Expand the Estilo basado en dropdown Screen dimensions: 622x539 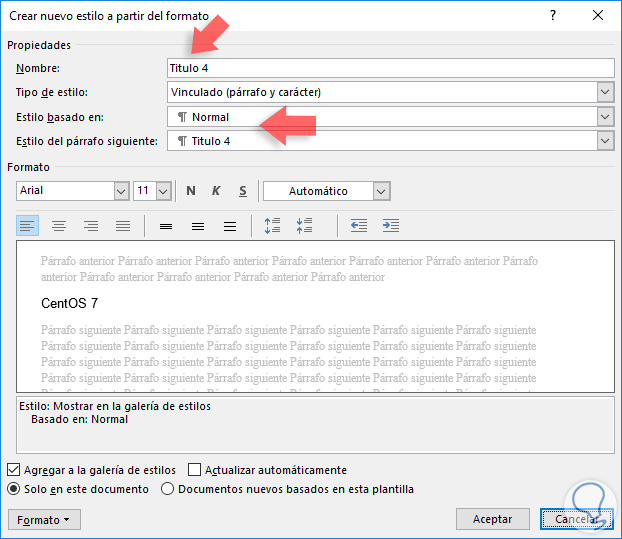click(605, 117)
